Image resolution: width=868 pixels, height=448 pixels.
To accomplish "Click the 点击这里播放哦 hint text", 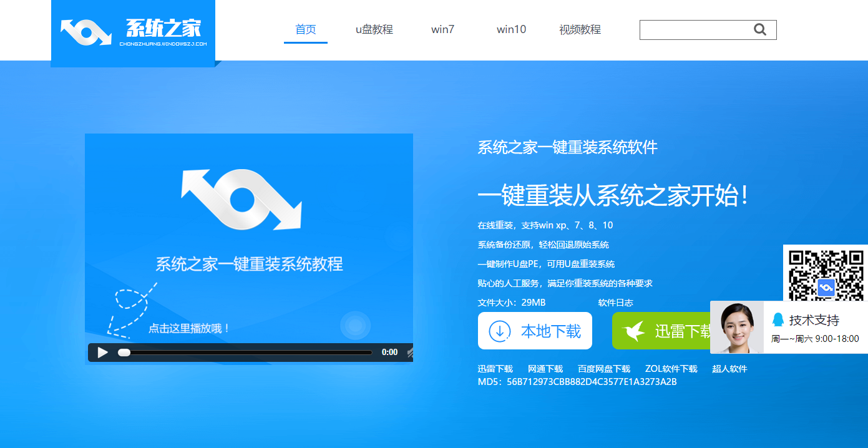I will (x=190, y=328).
